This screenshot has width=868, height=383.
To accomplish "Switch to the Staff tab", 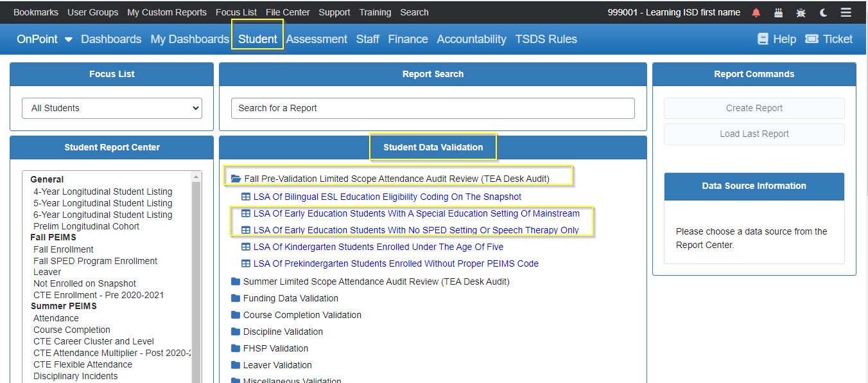I will click(x=368, y=39).
